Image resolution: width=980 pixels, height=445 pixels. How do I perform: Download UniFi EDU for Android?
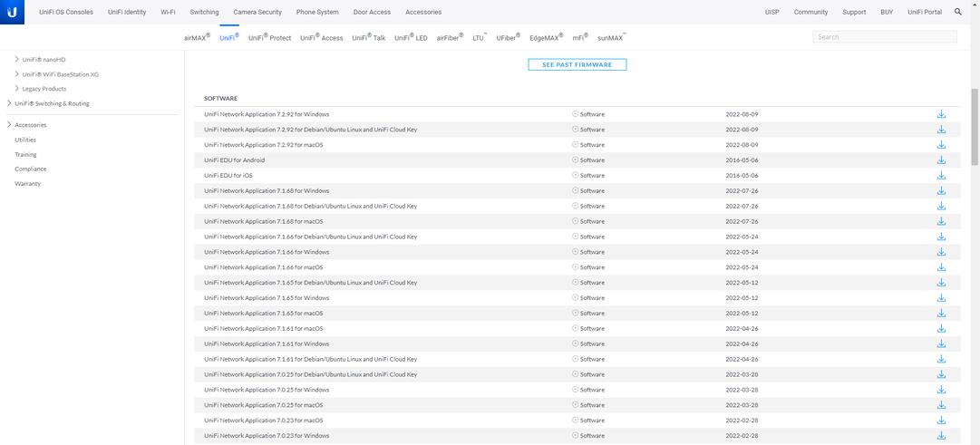coord(941,160)
